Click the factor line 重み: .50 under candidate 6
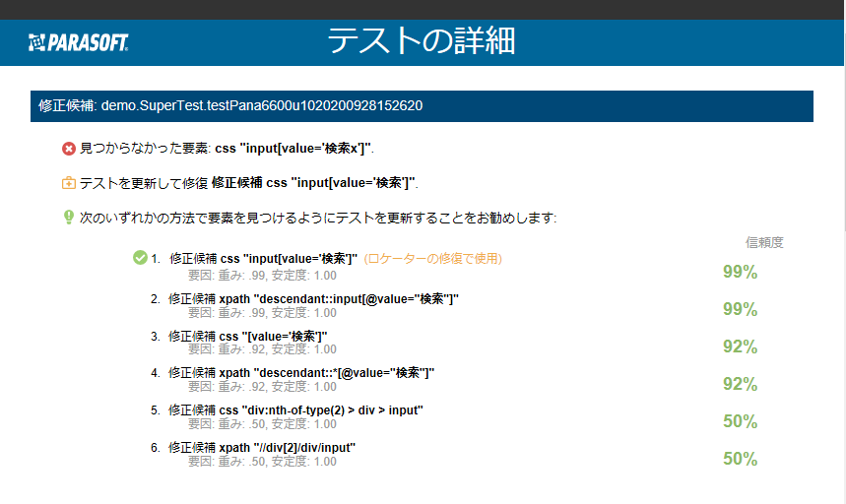846x504 pixels. pyautogui.click(x=262, y=462)
